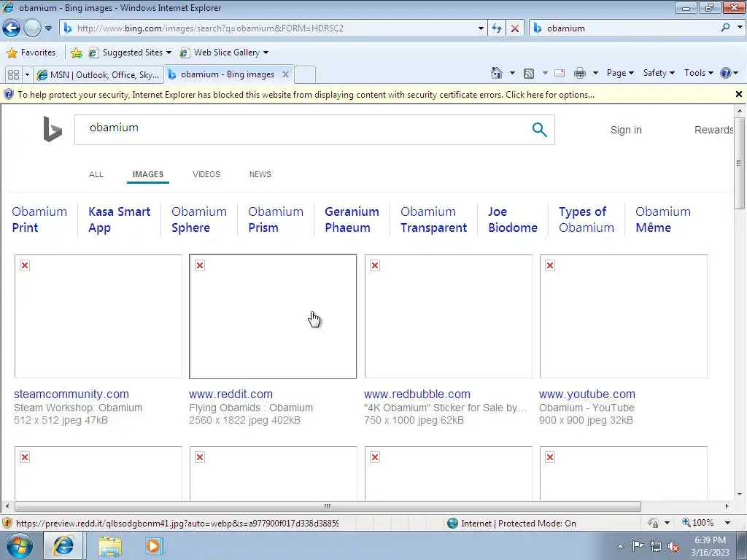Select the Joe Biodome suggestion
Viewport: 747px width, 560px height.
point(513,219)
